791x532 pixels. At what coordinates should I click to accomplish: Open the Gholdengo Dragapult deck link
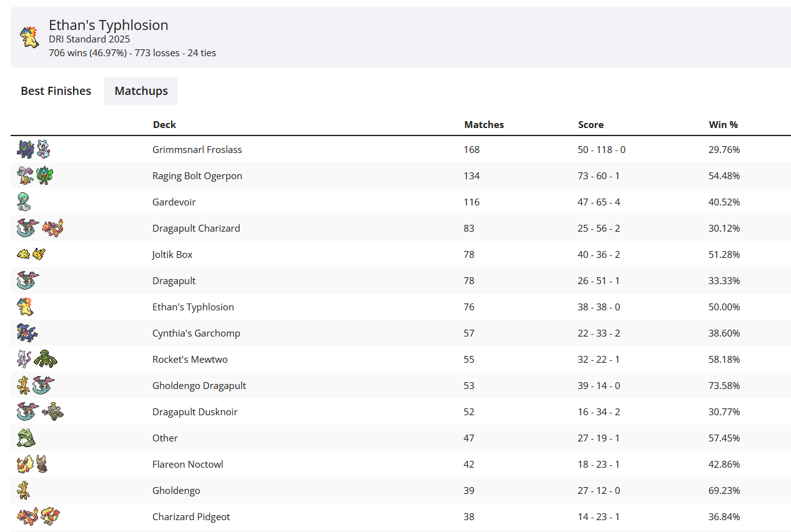[199, 386]
